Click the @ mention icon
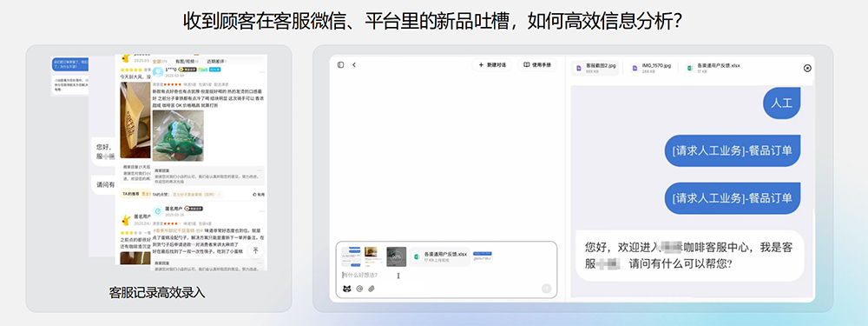 [359, 289]
